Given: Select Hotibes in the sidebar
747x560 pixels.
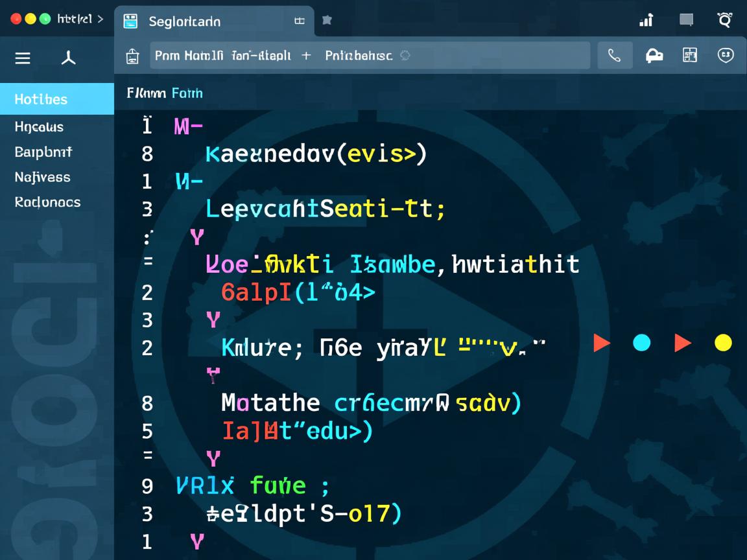Looking at the screenshot, I should point(41,99).
